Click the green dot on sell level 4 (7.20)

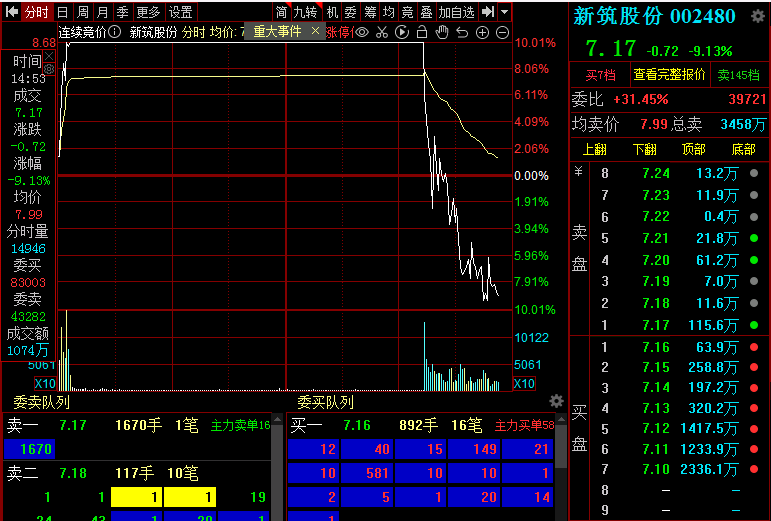pos(754,260)
